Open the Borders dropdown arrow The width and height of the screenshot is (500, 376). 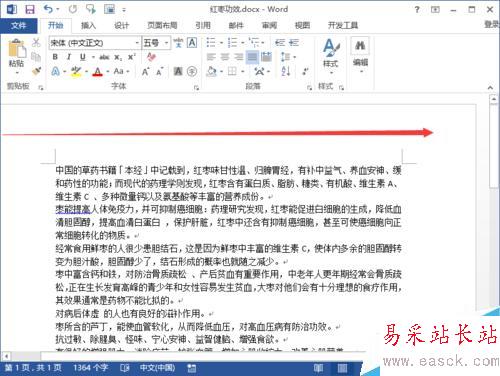(x=243, y=71)
